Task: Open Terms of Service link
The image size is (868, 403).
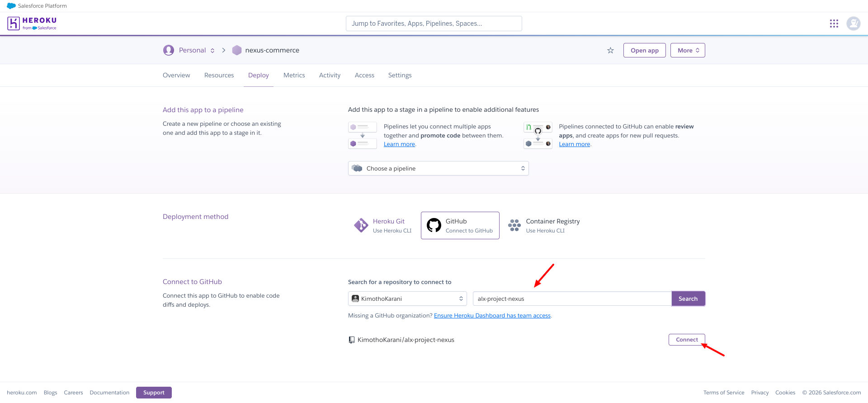Action: (x=724, y=393)
